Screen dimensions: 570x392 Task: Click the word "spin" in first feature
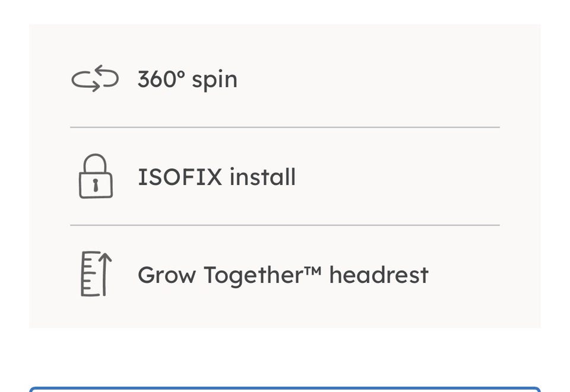[214, 81]
